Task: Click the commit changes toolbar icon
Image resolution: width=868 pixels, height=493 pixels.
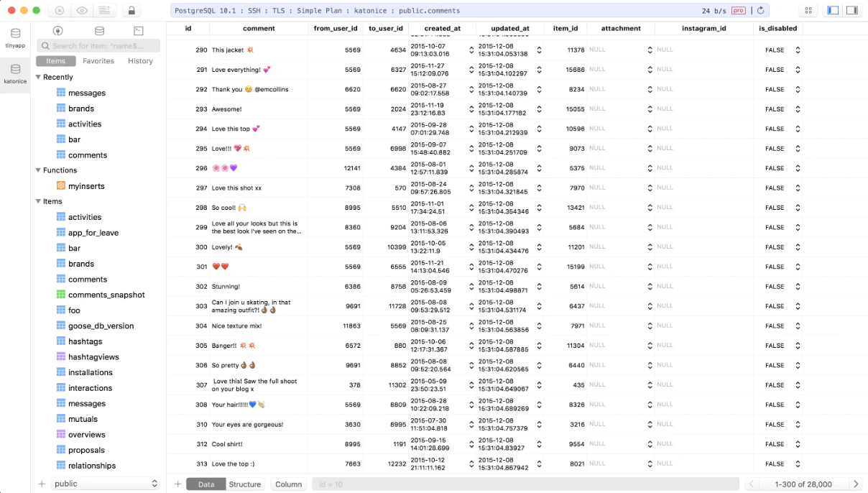Action: tap(104, 11)
